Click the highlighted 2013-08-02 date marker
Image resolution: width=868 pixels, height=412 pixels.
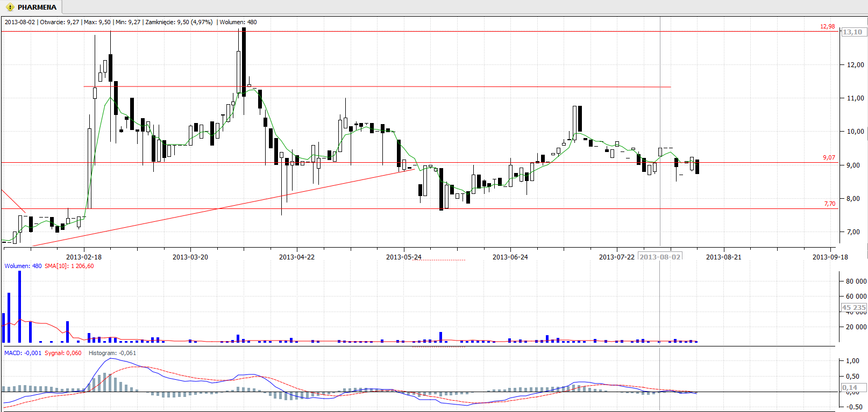(660, 257)
